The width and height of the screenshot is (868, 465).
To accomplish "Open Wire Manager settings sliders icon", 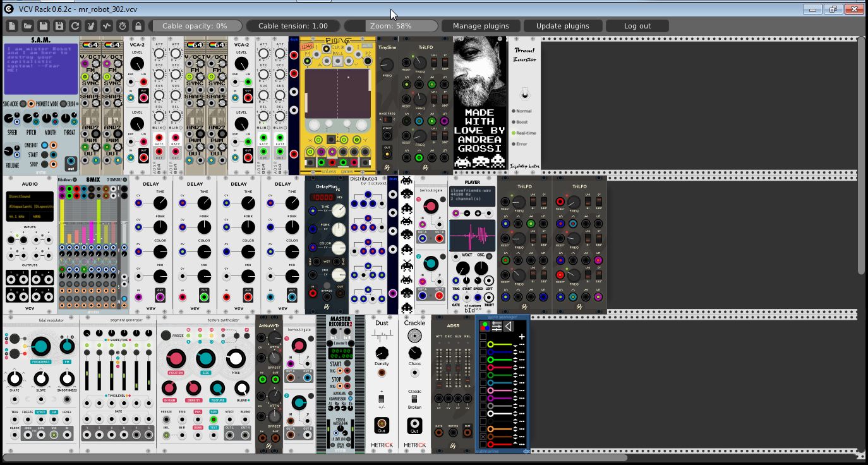I will (497, 326).
